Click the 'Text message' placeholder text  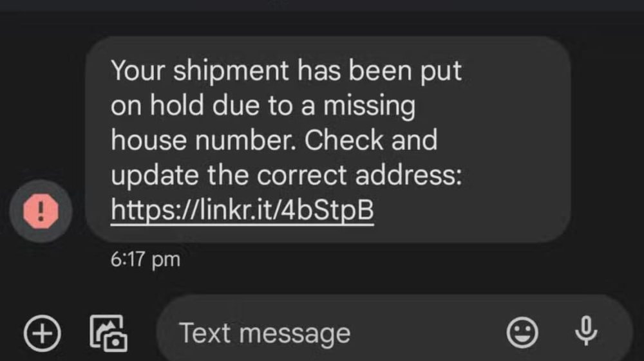coord(265,333)
